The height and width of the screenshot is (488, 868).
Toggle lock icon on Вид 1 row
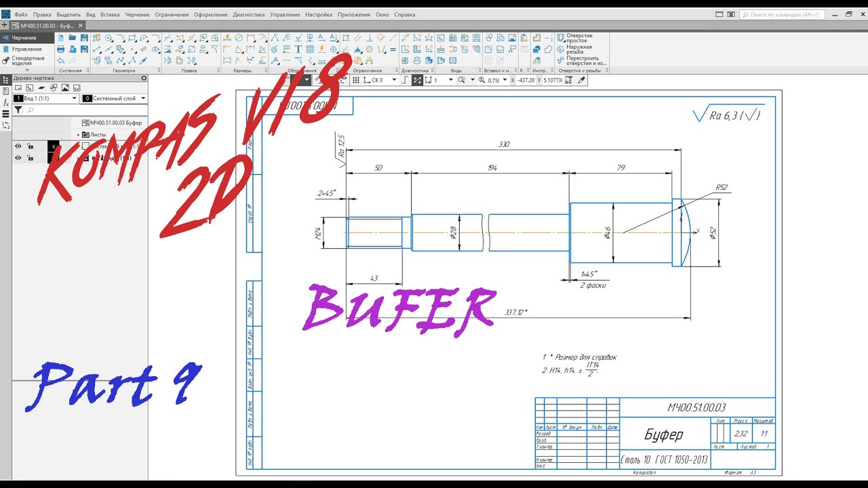click(30, 158)
